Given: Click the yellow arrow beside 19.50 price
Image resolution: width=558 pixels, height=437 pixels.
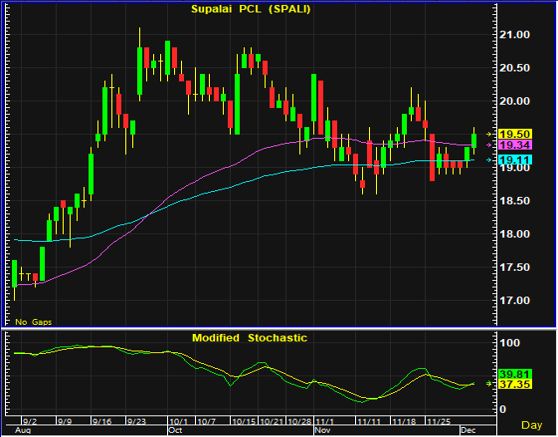Looking at the screenshot, I should pos(489,134).
